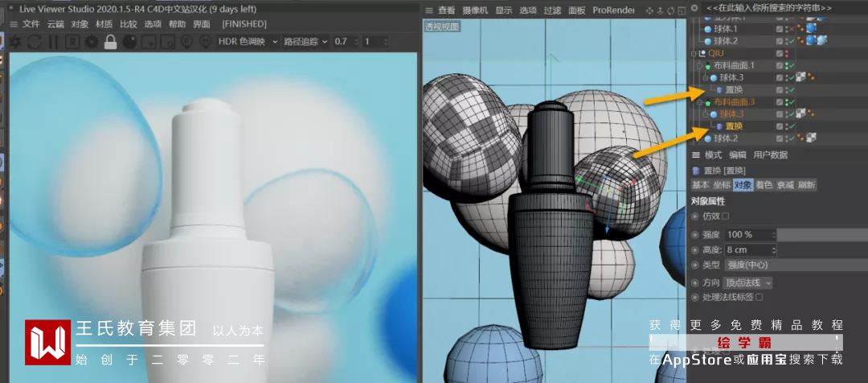Screen dimensions: 868x383
Task: Click the viewport move navigation icon
Action: pyautogui.click(x=650, y=10)
